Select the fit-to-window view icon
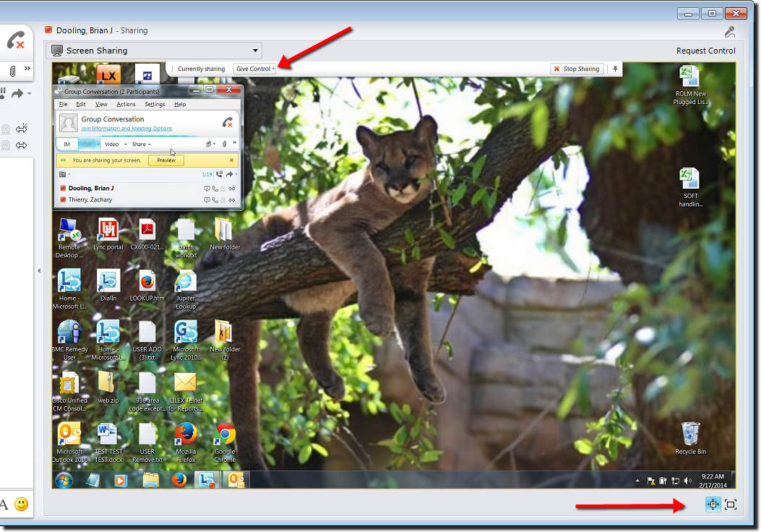The width and height of the screenshot is (761, 532). (x=713, y=505)
